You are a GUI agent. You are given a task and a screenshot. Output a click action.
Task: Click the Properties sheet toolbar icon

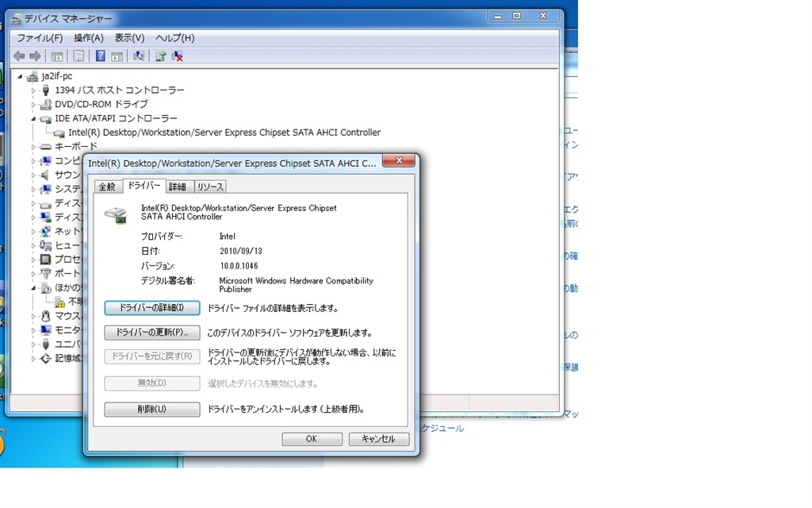79,56
